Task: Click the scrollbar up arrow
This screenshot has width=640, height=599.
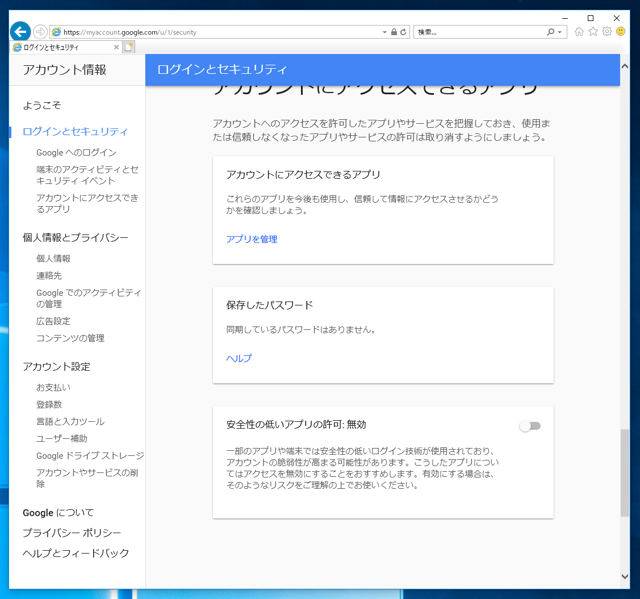Action: (624, 66)
